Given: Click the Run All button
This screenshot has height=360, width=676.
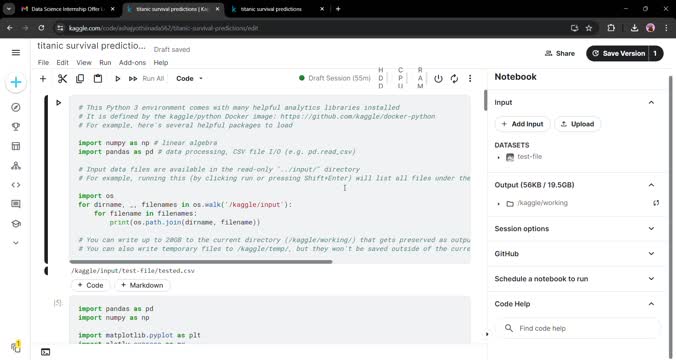Looking at the screenshot, I should tap(147, 78).
